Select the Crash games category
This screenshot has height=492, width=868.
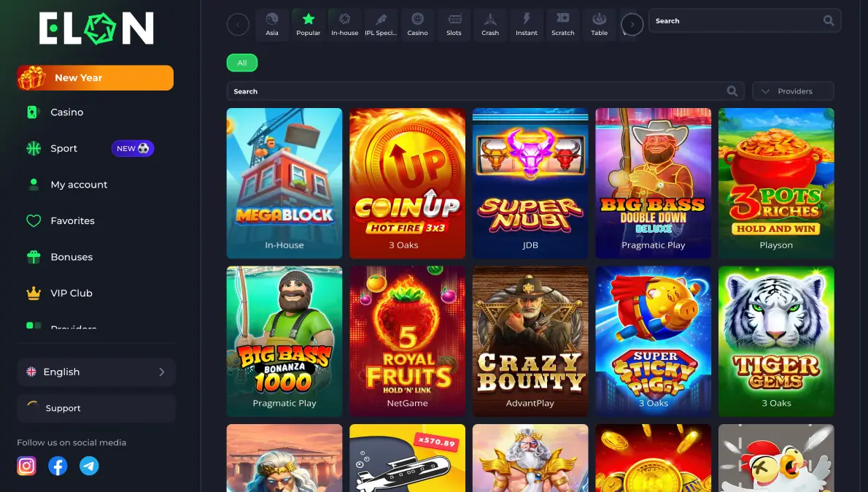490,24
